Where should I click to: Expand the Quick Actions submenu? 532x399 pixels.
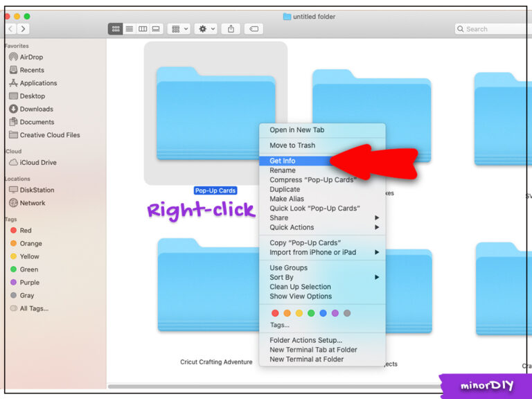tap(322, 227)
